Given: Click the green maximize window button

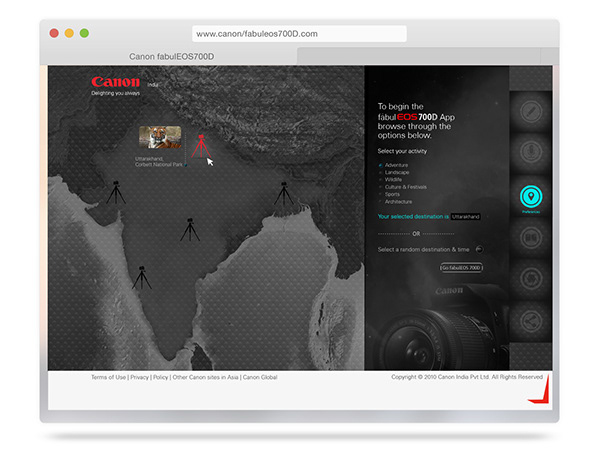Looking at the screenshot, I should click(84, 33).
